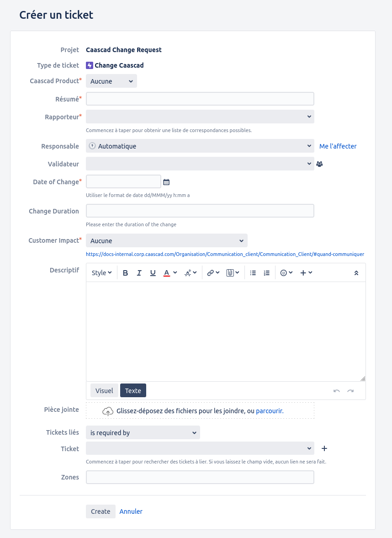Viewport: 392px width, 538px height.
Task: Toggle underline formatting in Descriptif editor
Action: tap(153, 273)
